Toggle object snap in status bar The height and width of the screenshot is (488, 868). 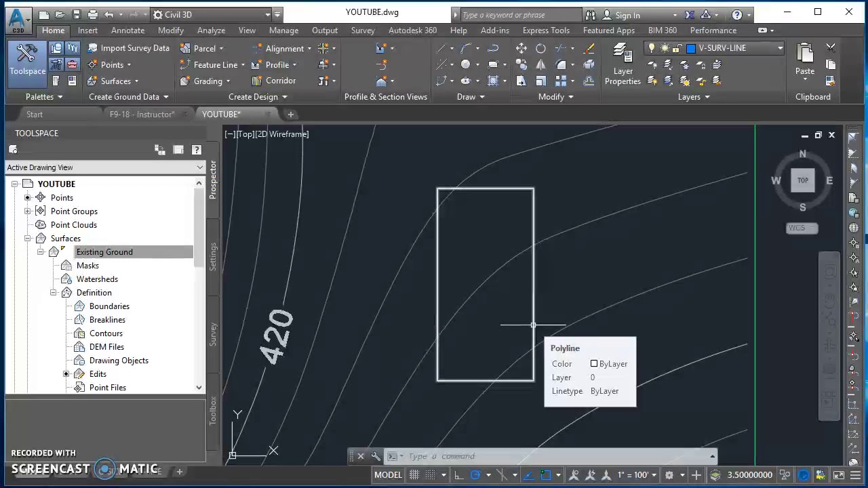coord(546,475)
